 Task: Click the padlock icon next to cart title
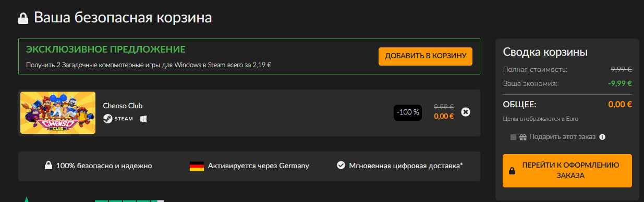(x=23, y=18)
